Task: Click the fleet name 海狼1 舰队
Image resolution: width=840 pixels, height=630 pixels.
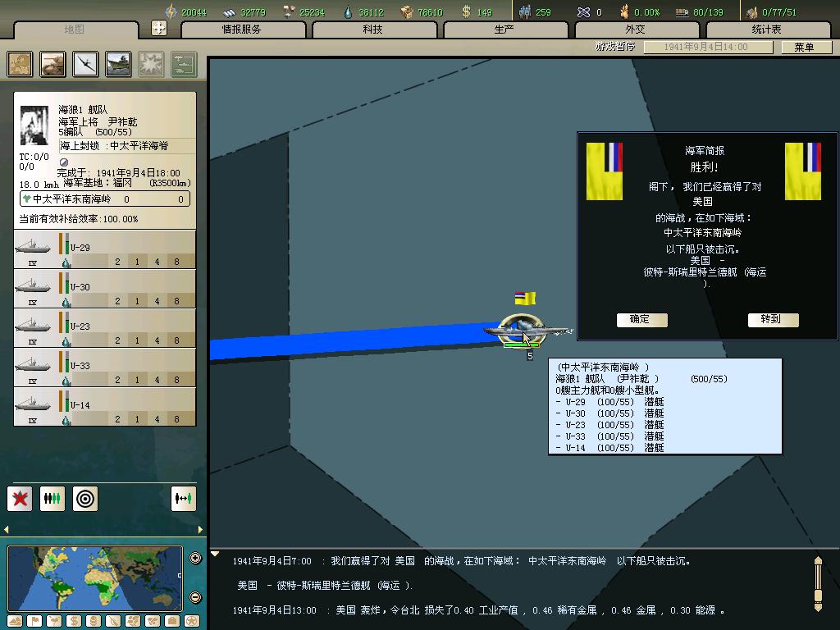Action: coord(83,110)
